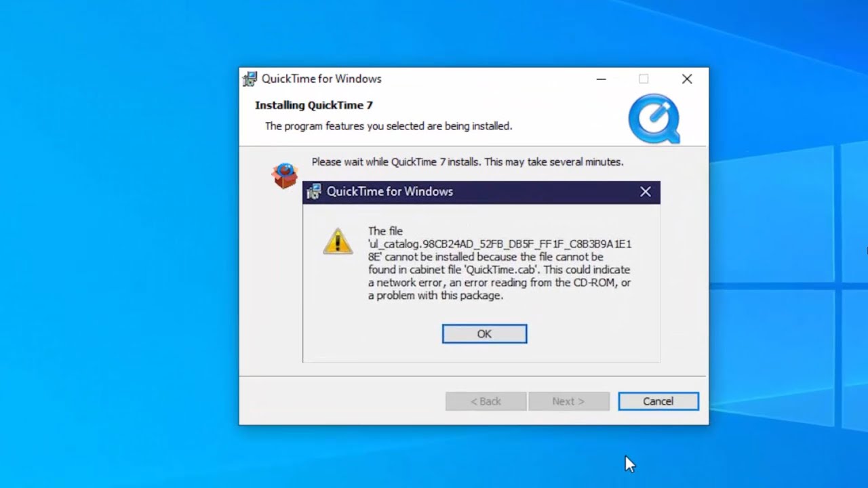Cancel the QuickTime 7 installation
The width and height of the screenshot is (868, 488).
pos(658,401)
